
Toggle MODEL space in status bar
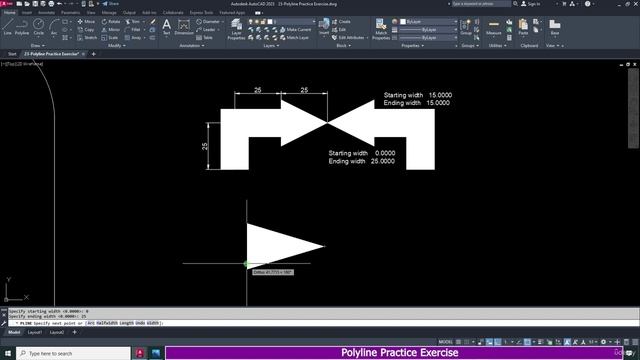445,342
